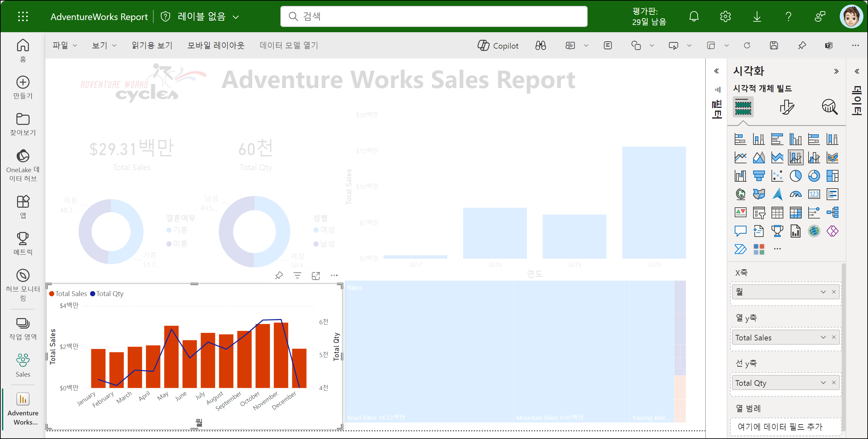Select the matrix visual icon
Screen dimensions: 868x439
click(795, 213)
